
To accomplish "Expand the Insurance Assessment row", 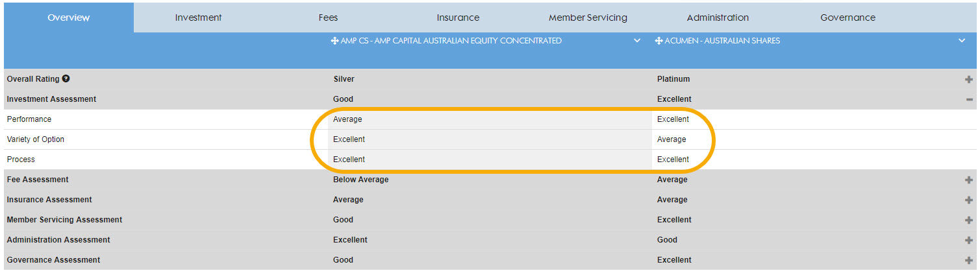I will 969,200.
